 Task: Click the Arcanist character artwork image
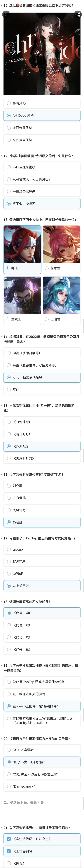42,54
